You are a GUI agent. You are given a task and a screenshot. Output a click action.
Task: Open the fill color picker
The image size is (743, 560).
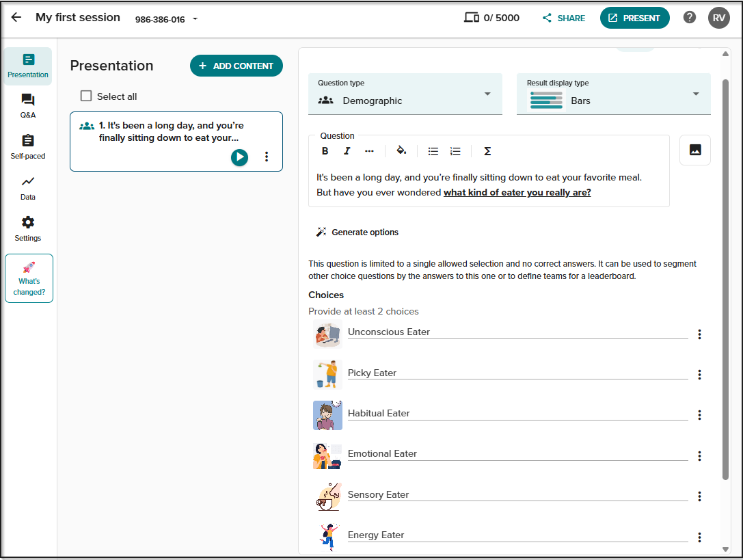point(401,151)
